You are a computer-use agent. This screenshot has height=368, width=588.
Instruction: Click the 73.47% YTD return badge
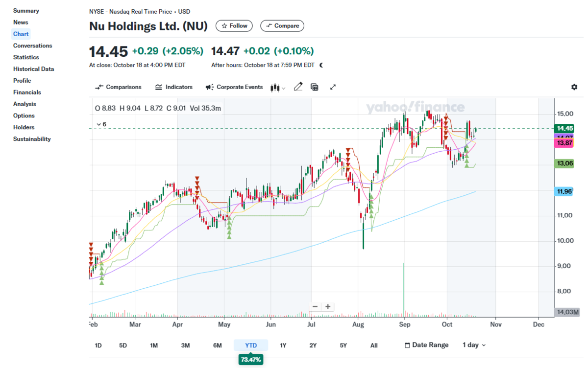(251, 360)
